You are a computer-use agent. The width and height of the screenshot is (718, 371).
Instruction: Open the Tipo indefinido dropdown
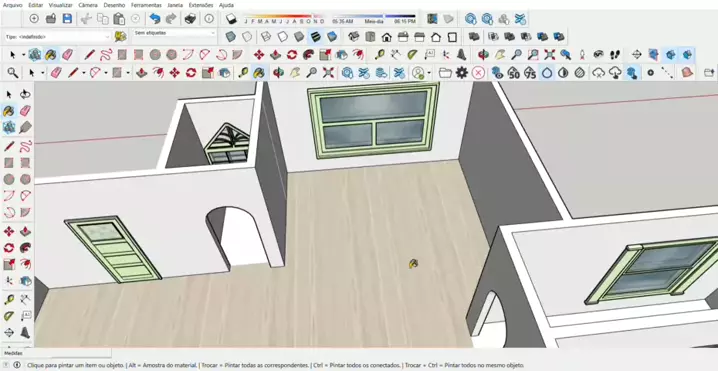58,37
